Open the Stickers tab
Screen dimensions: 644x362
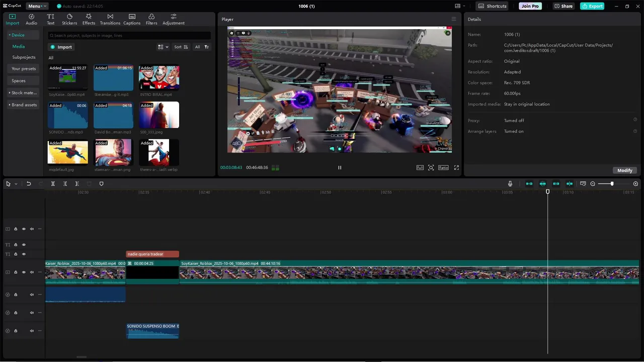69,20
